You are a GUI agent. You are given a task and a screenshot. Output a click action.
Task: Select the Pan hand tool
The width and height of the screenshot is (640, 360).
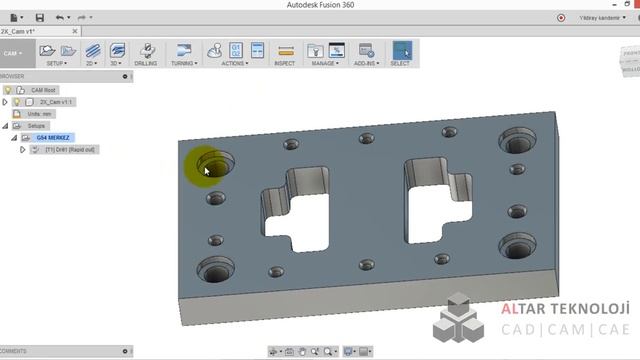click(x=302, y=351)
